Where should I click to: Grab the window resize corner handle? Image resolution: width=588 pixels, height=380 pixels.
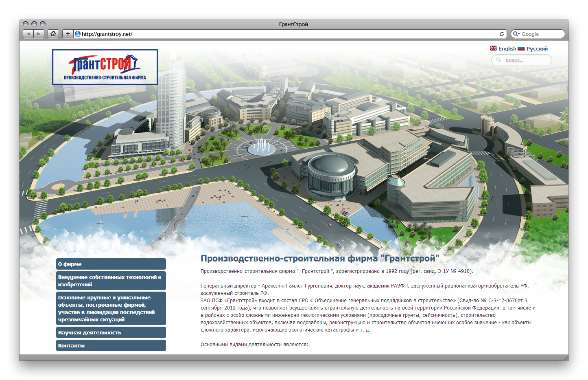566,358
